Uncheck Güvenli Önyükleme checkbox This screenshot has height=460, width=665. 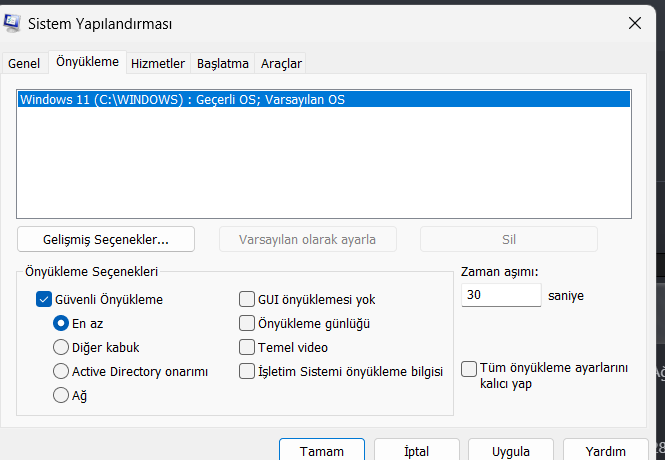[44, 298]
